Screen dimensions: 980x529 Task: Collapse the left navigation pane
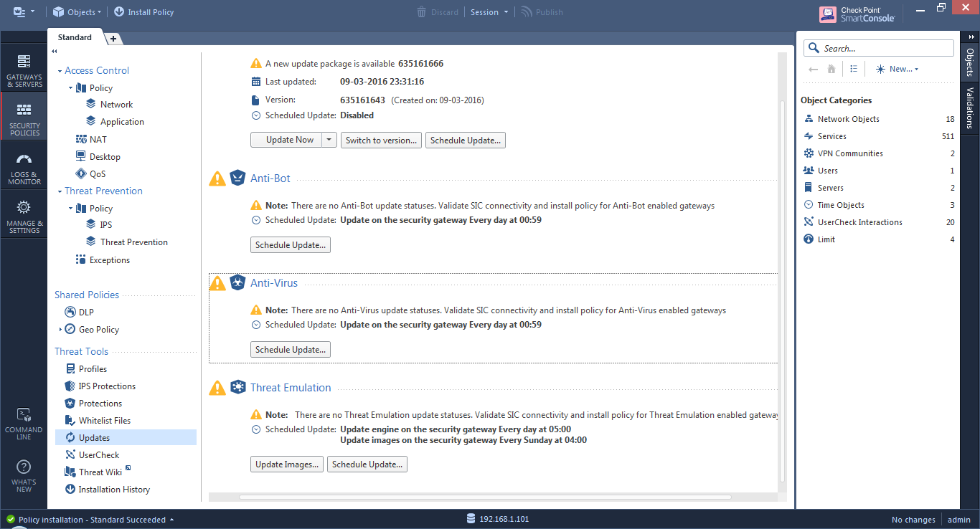point(55,52)
